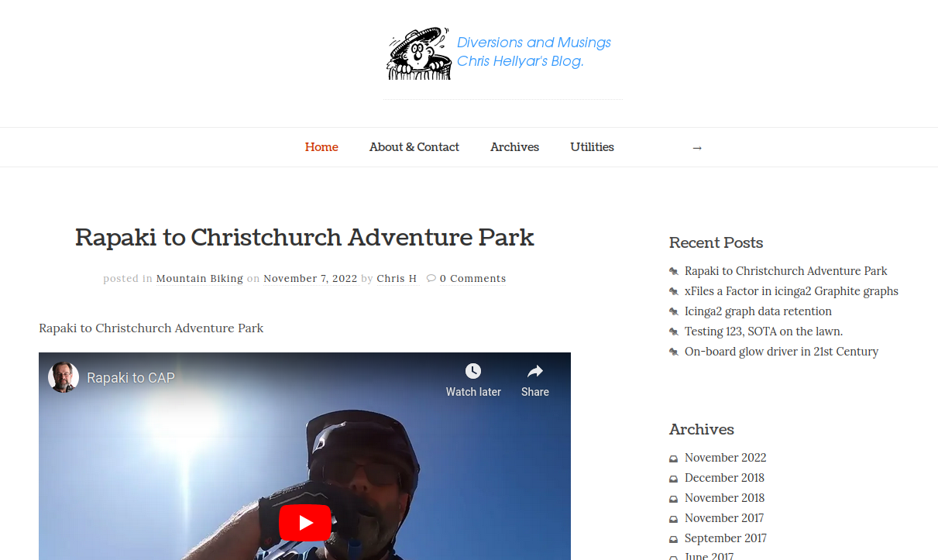Play the Rapaki to CAP YouTube video
This screenshot has height=560, width=938.
pos(305,523)
